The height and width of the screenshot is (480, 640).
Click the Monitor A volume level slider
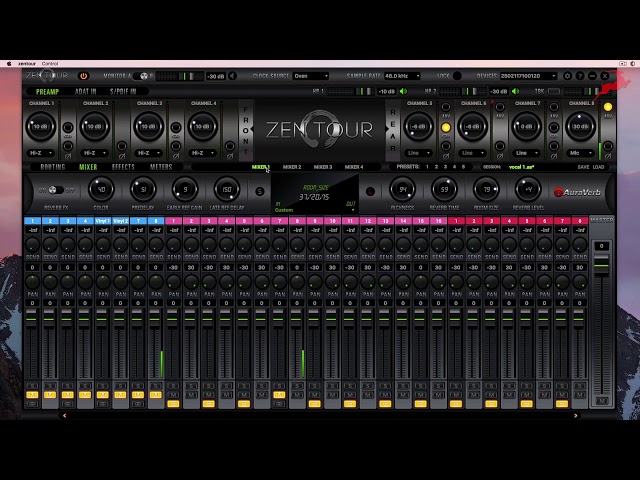180,76
